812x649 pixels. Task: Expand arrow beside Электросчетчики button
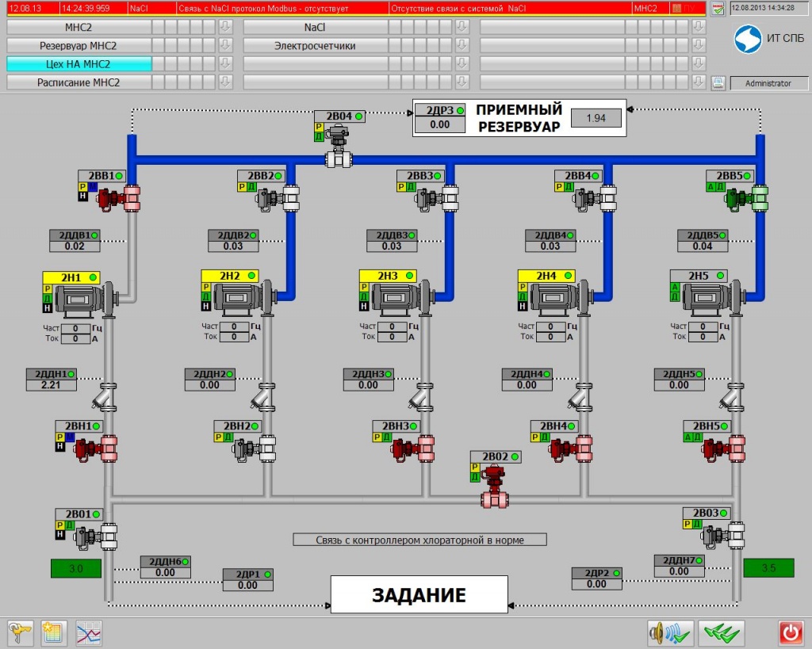tap(462, 45)
